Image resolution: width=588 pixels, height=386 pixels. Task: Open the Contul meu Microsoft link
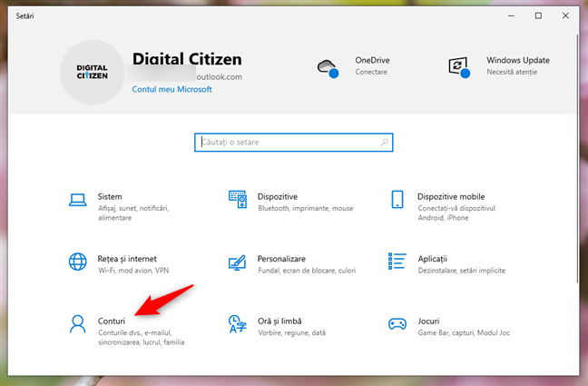[x=171, y=90]
